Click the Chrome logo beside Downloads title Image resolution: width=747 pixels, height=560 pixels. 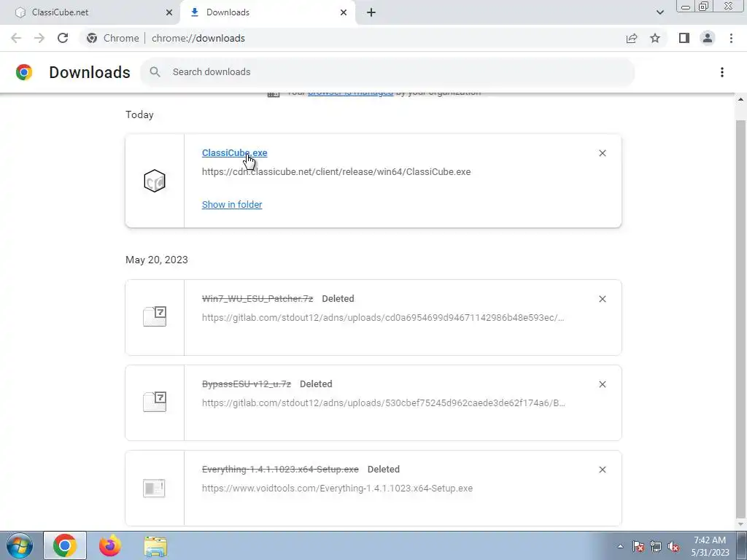24,72
